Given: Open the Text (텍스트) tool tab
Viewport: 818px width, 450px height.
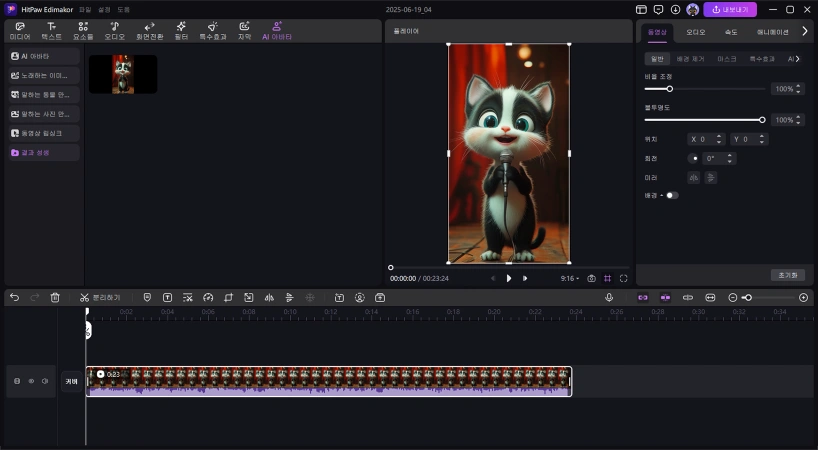Looking at the screenshot, I should point(51,31).
